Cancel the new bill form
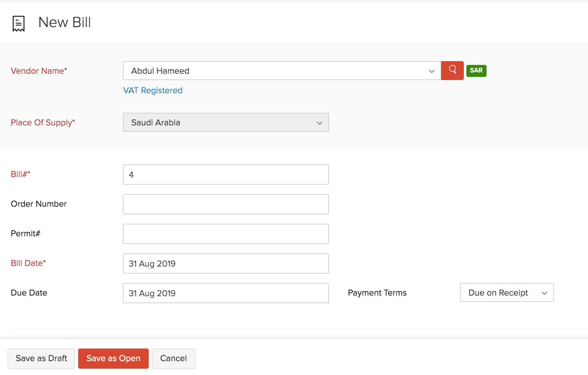This screenshot has height=375, width=588. [x=173, y=358]
